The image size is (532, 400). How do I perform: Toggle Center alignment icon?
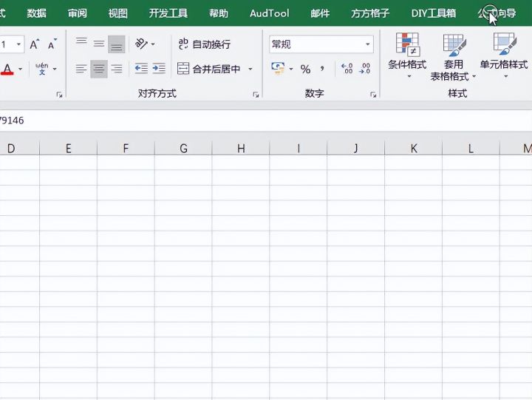coord(99,69)
